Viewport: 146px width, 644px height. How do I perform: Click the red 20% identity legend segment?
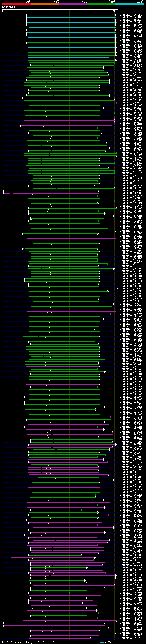[16, 4]
